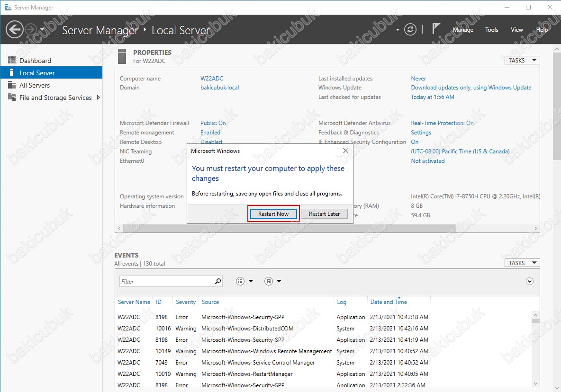Viewport: 561px width, 392px height.
Task: Click the refresh icon in header
Action: tap(410, 29)
